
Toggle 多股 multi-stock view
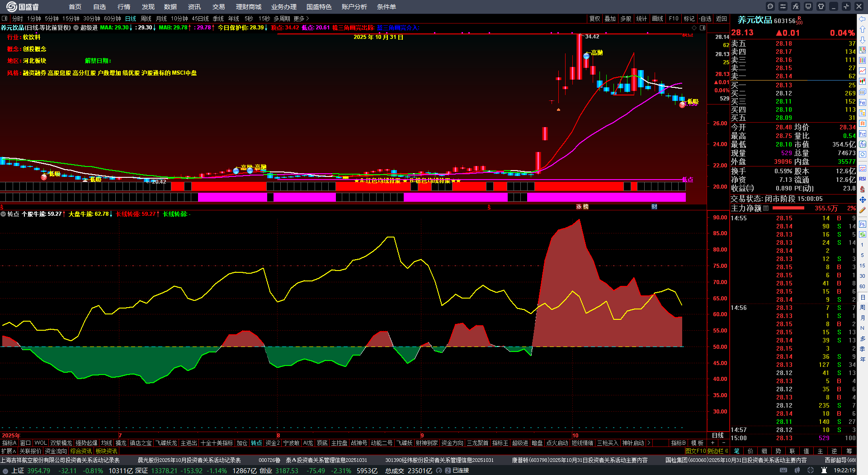pos(626,19)
